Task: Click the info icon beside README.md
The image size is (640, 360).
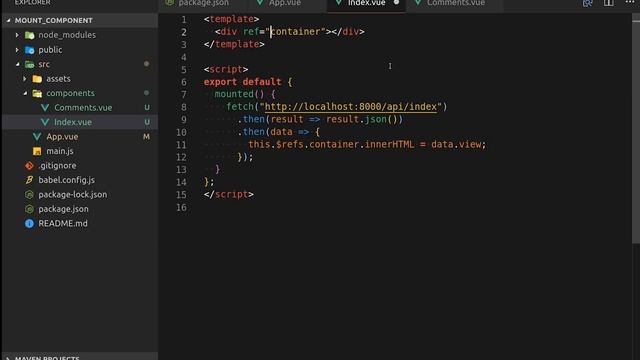Action: point(29,224)
